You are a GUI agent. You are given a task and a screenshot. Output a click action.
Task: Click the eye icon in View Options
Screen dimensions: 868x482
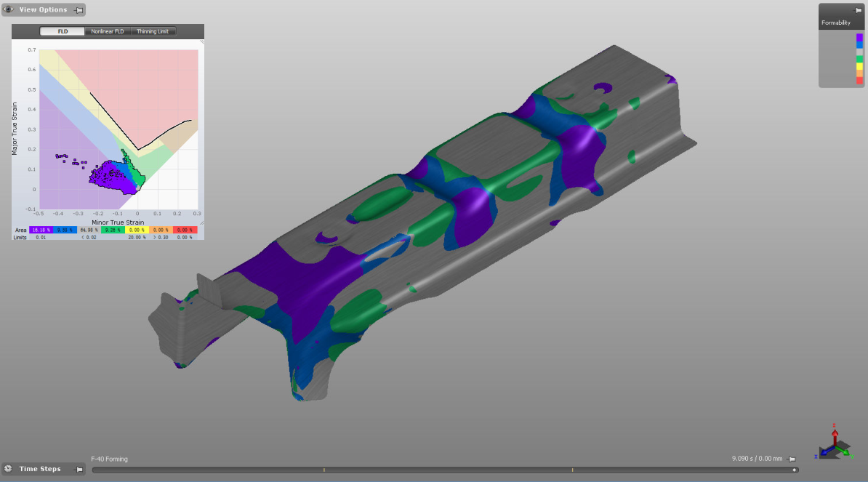(x=9, y=10)
